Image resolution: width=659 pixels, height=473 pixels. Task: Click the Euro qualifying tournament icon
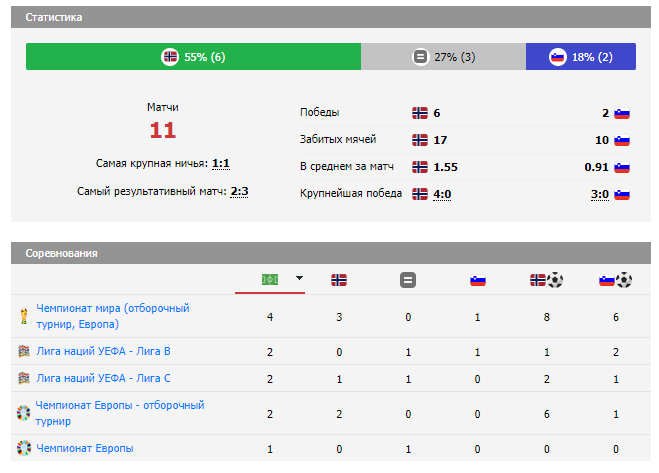24,412
